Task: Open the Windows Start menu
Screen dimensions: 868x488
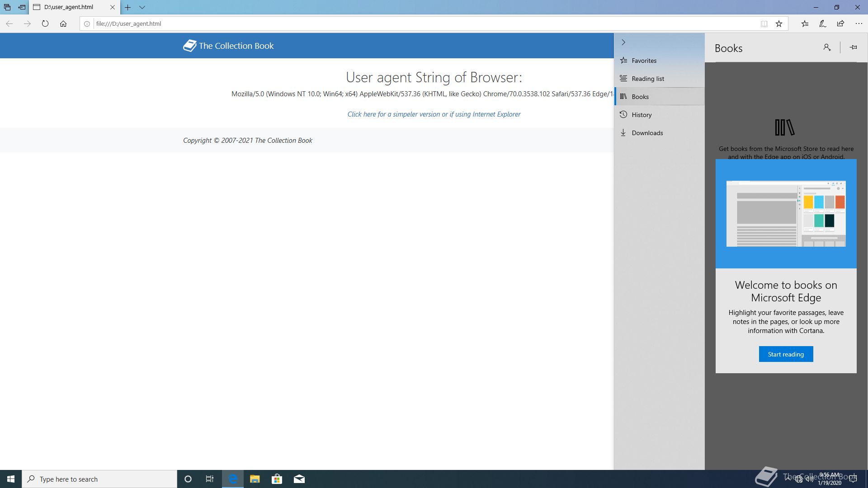Action: pyautogui.click(x=11, y=479)
